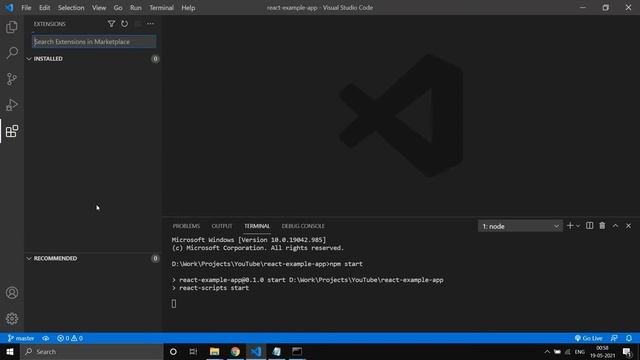Click the VS Code logo in title bar
640x360 pixels.
click(x=9, y=8)
